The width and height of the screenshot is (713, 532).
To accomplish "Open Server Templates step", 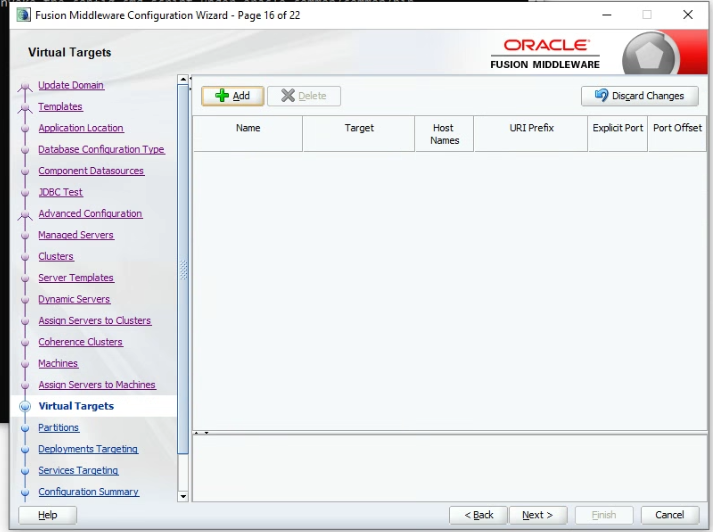I will pos(76,277).
